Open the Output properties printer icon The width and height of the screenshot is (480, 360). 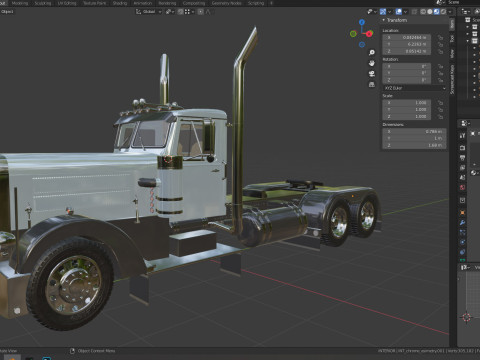tap(462, 158)
